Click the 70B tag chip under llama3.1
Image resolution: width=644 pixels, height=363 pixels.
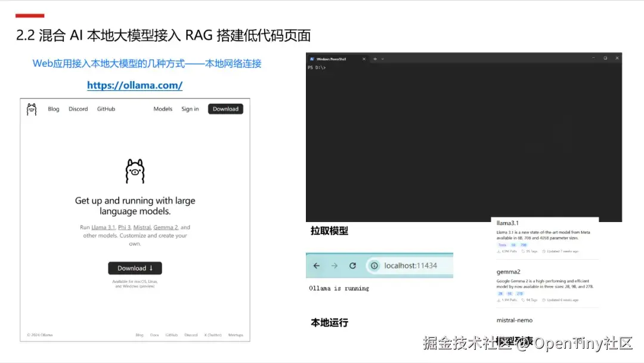524,245
